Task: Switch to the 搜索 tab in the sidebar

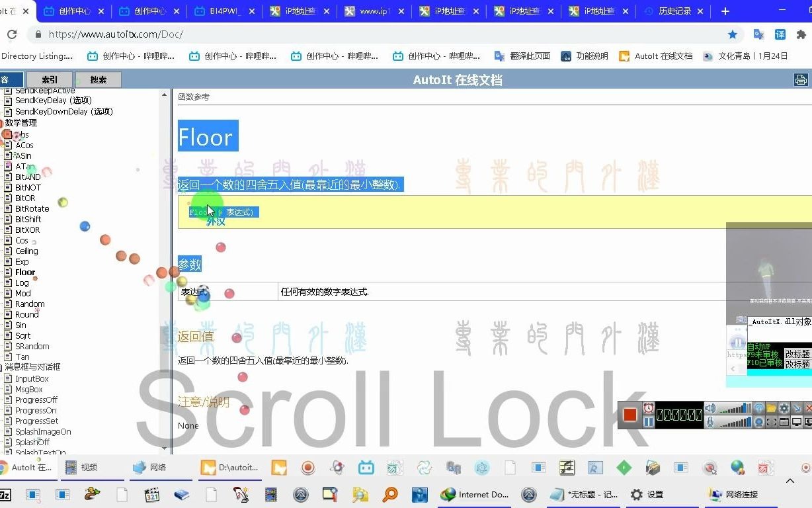Action: click(x=97, y=79)
